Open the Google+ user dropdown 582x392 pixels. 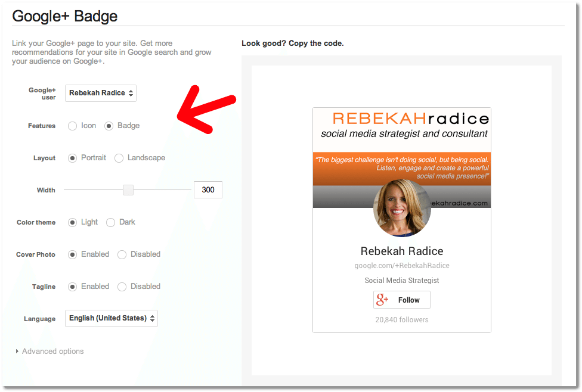(101, 93)
